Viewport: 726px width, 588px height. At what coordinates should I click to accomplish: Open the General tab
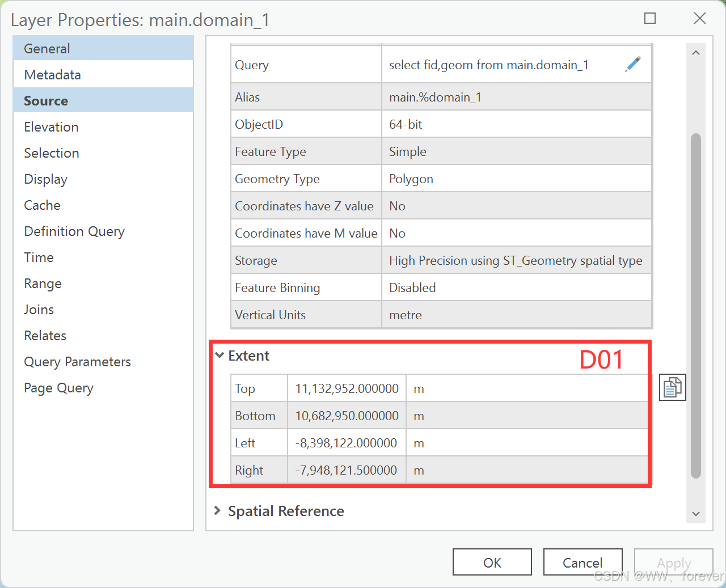[x=103, y=48]
